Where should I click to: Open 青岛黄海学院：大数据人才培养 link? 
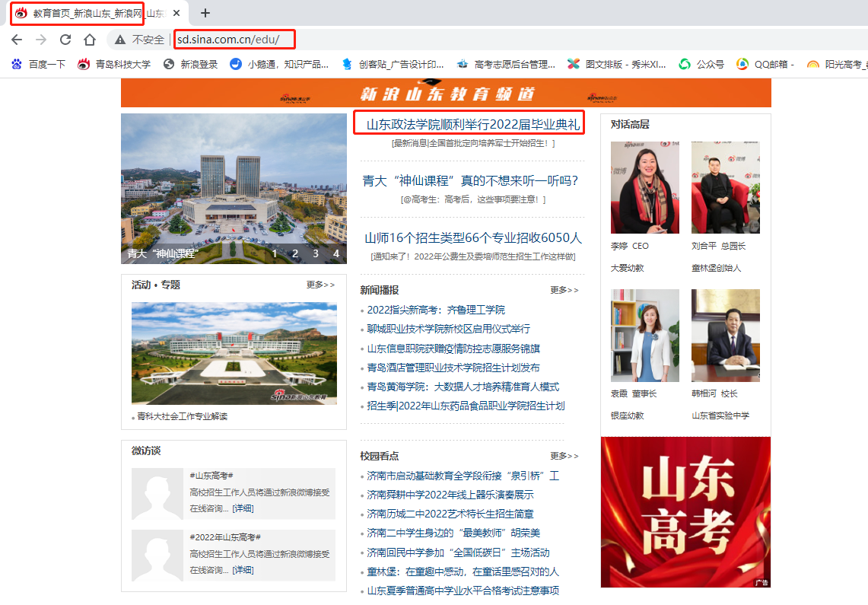(463, 387)
